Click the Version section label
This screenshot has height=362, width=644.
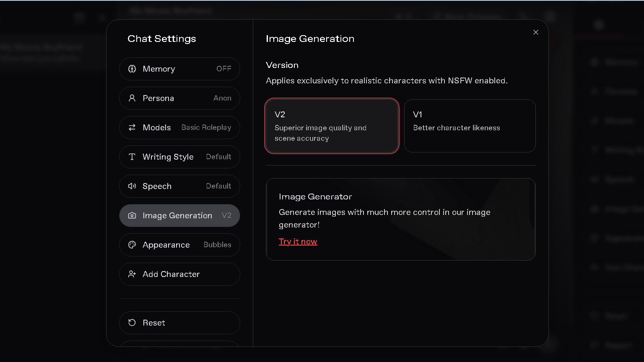(282, 65)
